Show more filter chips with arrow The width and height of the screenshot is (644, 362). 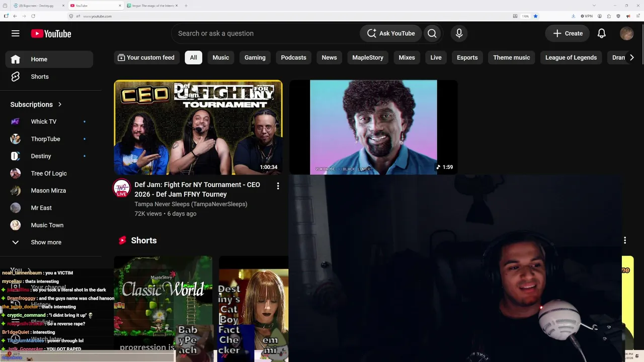631,57
